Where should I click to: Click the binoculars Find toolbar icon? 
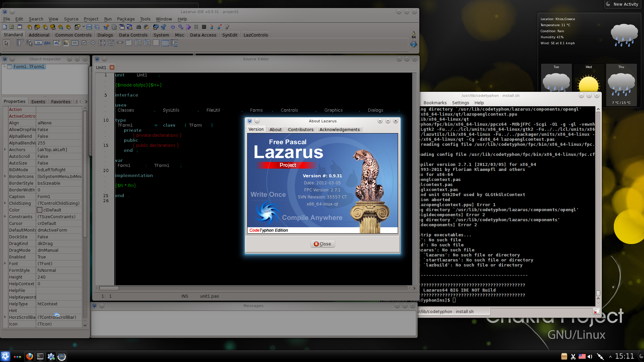click(x=139, y=27)
